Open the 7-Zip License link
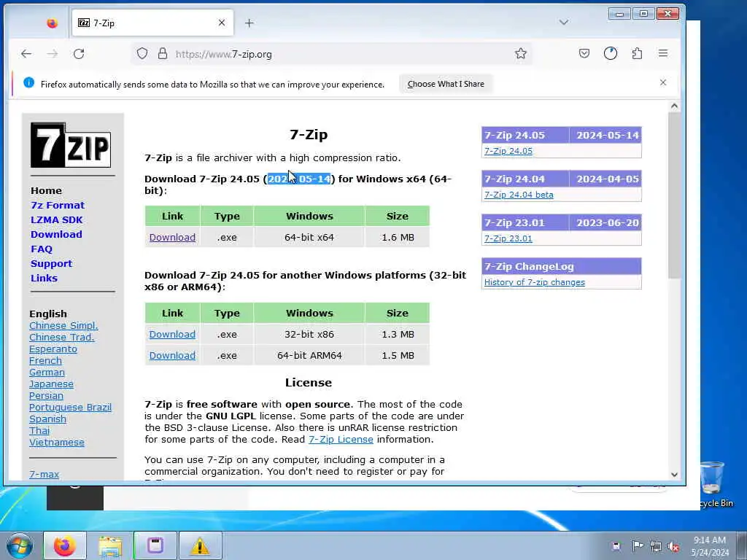The height and width of the screenshot is (560, 747). tap(341, 440)
